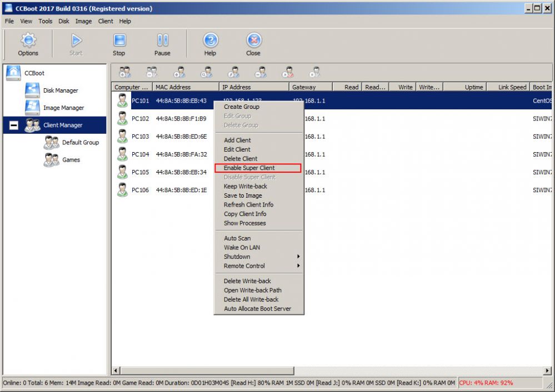Click the Add Client plus icon
The width and height of the screenshot is (555, 392).
click(179, 72)
